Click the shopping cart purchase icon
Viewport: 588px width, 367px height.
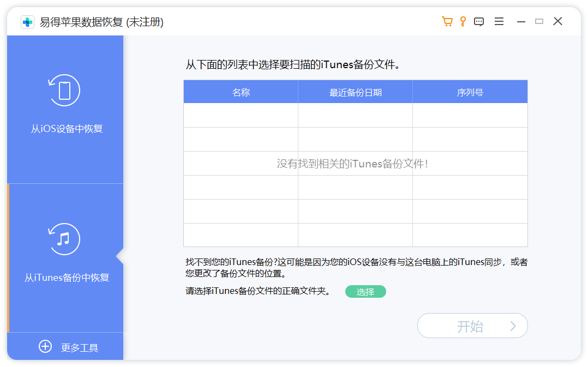(x=447, y=21)
